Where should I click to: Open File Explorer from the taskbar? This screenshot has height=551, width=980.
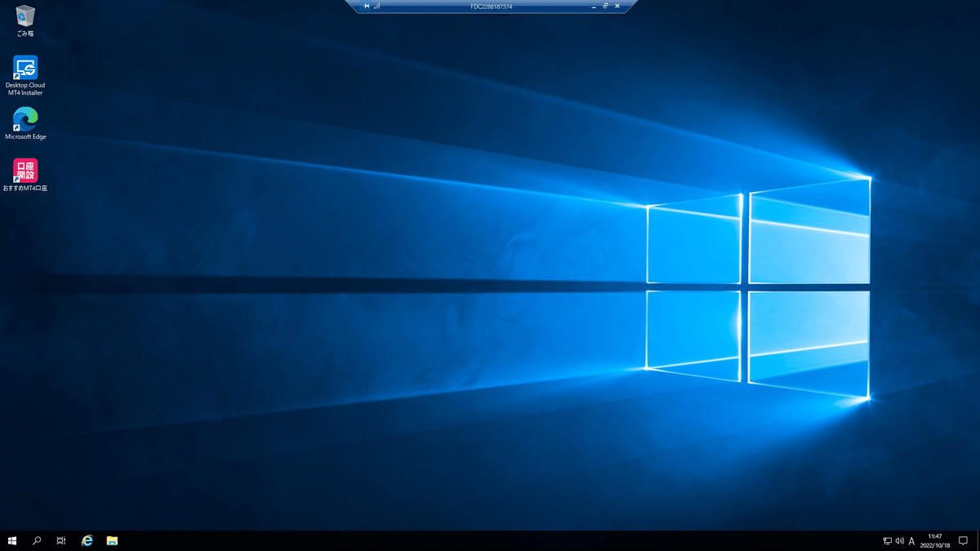(113, 540)
